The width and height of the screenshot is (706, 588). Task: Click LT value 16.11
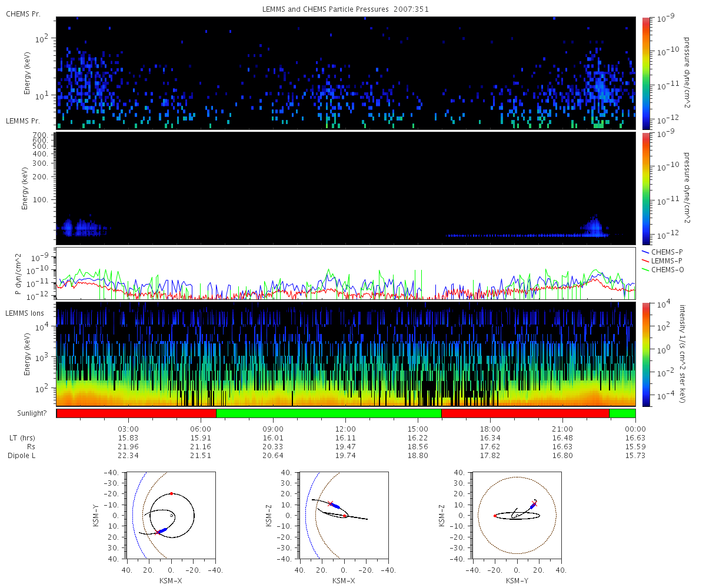[346, 438]
